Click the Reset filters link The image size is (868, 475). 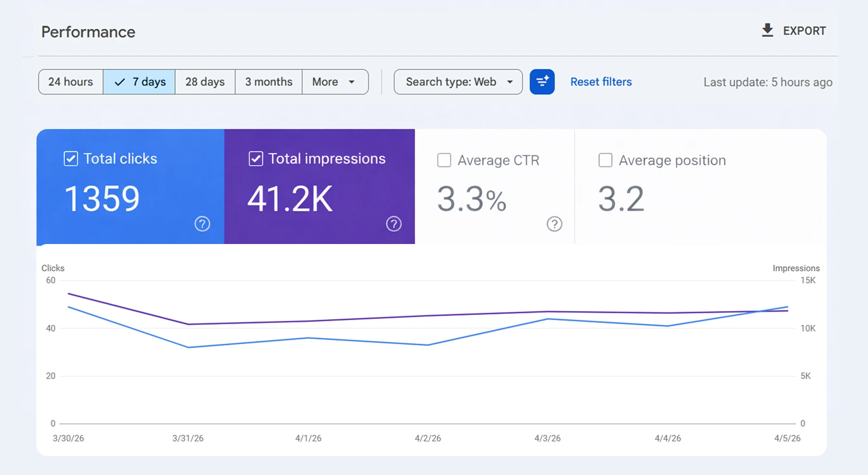[x=601, y=82]
